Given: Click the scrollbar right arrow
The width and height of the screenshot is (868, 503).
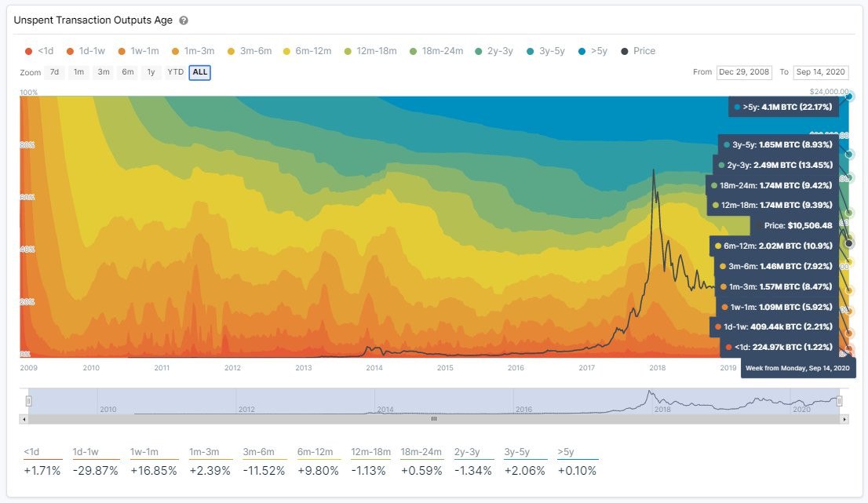Looking at the screenshot, I should click(x=844, y=419).
